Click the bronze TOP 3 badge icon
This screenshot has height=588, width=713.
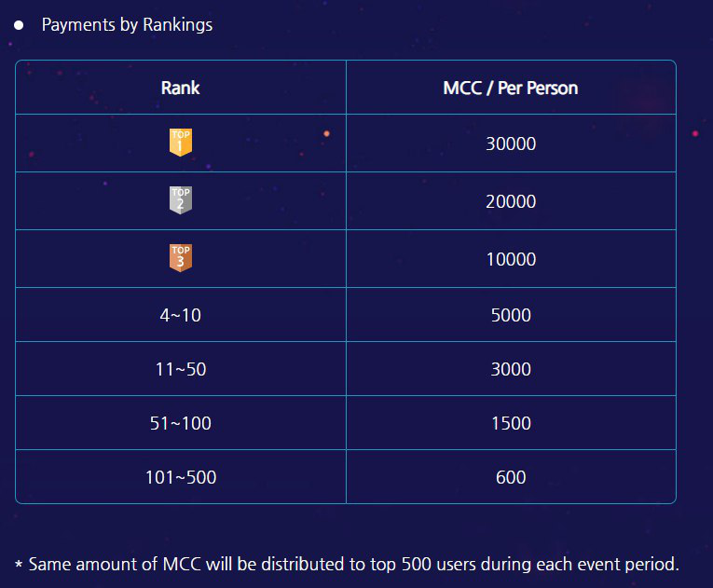tap(181, 258)
